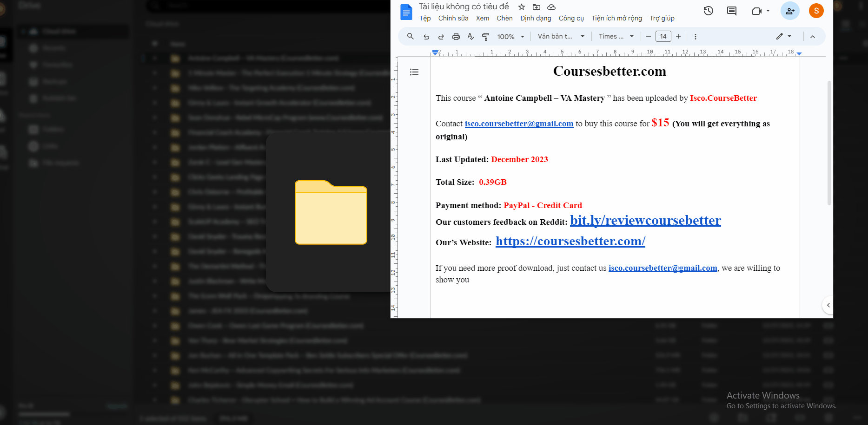Open the Định dạng menu
Image resolution: width=868 pixels, height=425 pixels.
point(536,18)
